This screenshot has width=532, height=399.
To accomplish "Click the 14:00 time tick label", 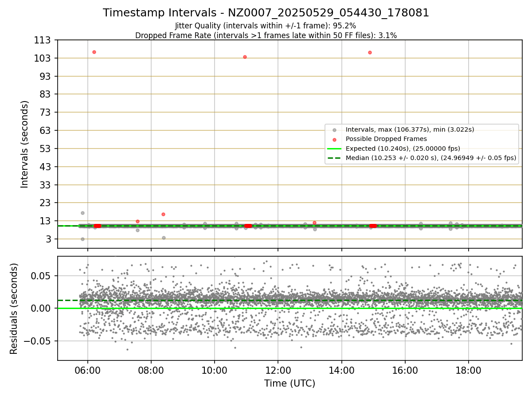I will tap(342, 370).
